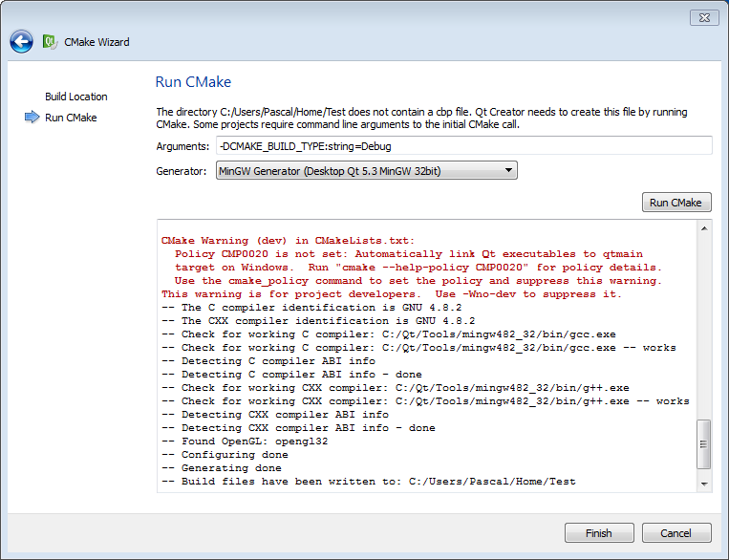Click the blue arrow beside Run CMake step
This screenshot has width=729, height=560.
click(x=31, y=118)
